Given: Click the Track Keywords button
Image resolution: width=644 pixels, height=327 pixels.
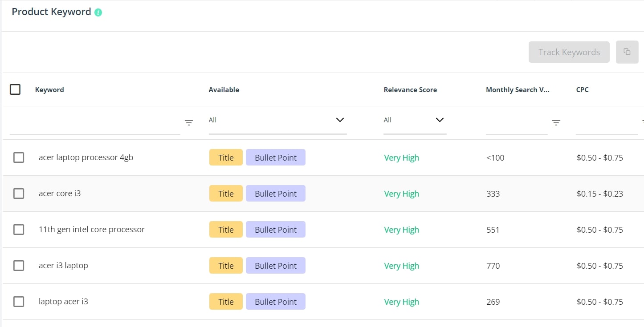Looking at the screenshot, I should 569,52.
